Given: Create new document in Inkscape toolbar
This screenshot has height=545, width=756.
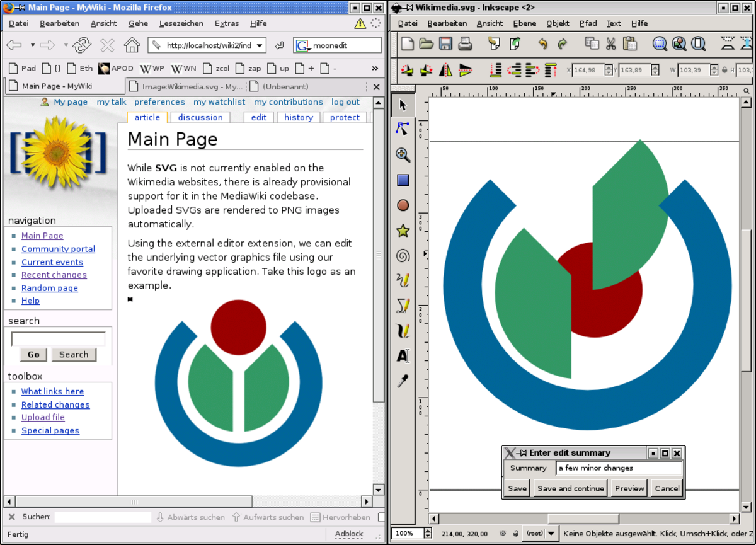Looking at the screenshot, I should pyautogui.click(x=408, y=43).
